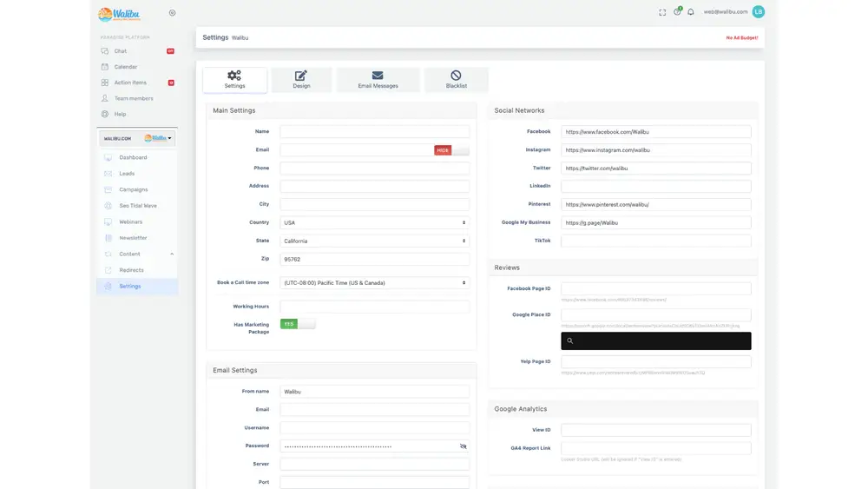
Task: Click the Action Items red badge
Action: coord(171,83)
